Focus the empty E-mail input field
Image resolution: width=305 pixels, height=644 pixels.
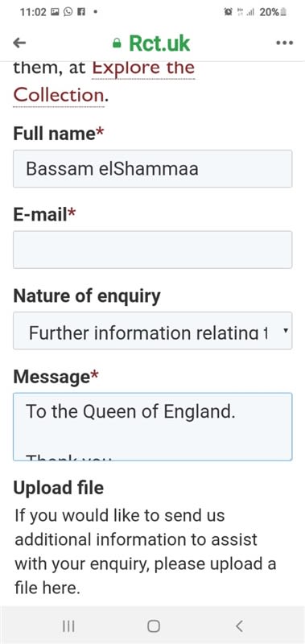[x=153, y=250]
